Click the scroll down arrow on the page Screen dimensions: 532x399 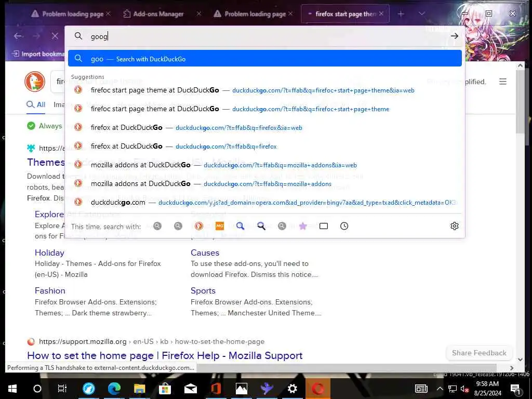point(520,360)
